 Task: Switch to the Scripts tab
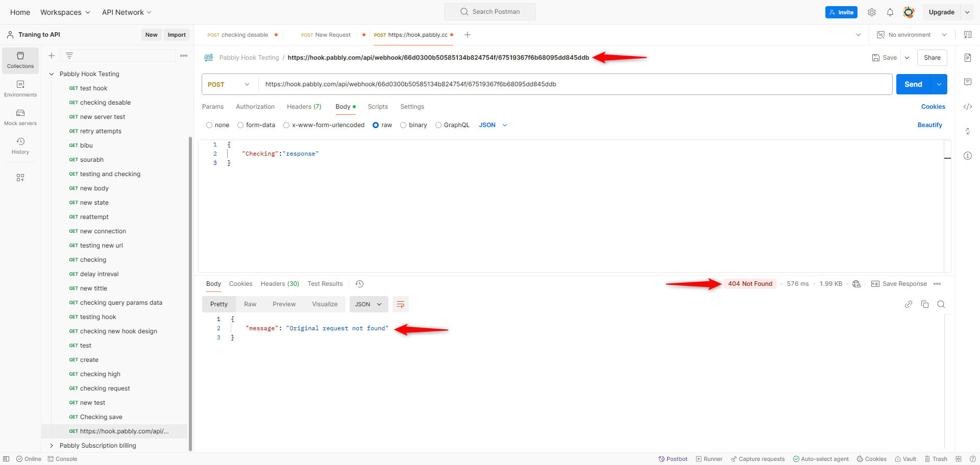click(378, 107)
